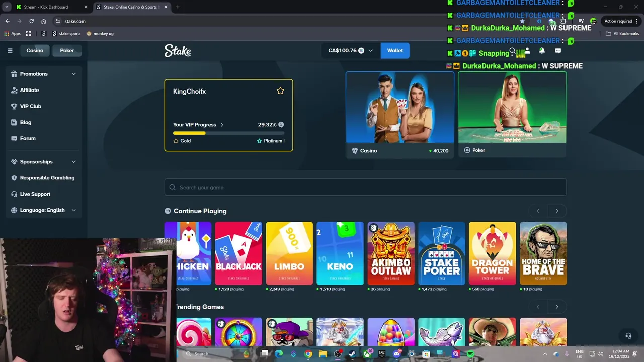The width and height of the screenshot is (644, 362).
Task: Expand the Sponsorships sidebar section
Action: (x=44, y=162)
